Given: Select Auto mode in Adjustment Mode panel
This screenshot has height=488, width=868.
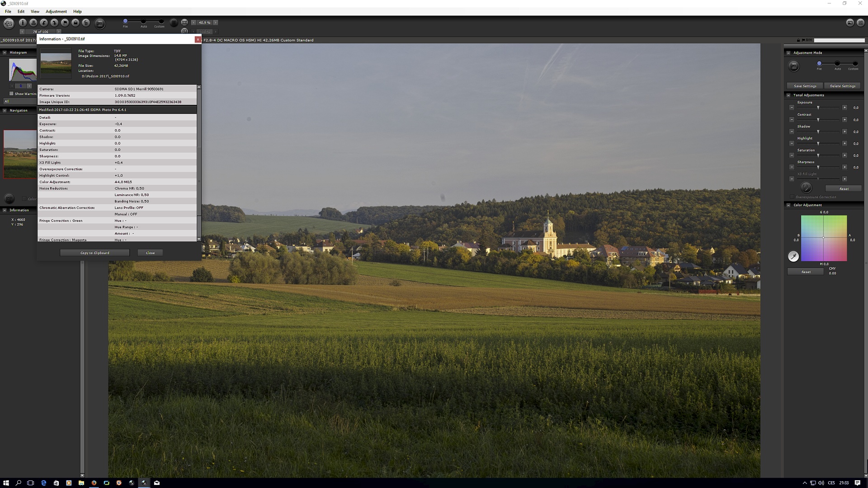Looking at the screenshot, I should click(837, 64).
